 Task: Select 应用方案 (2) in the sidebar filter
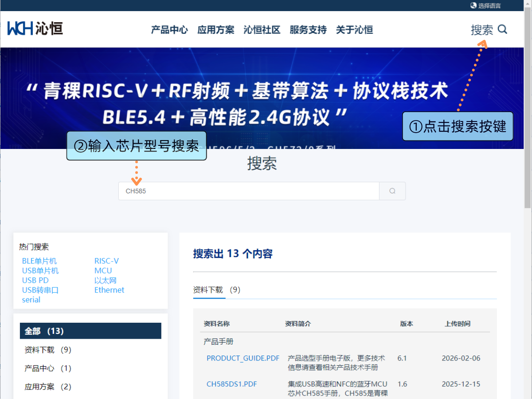coord(48,387)
